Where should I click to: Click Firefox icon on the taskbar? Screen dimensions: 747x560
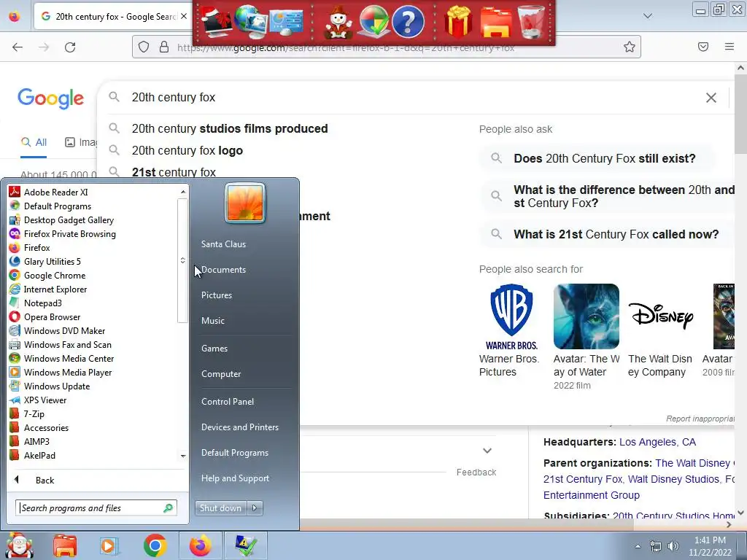coord(200,545)
